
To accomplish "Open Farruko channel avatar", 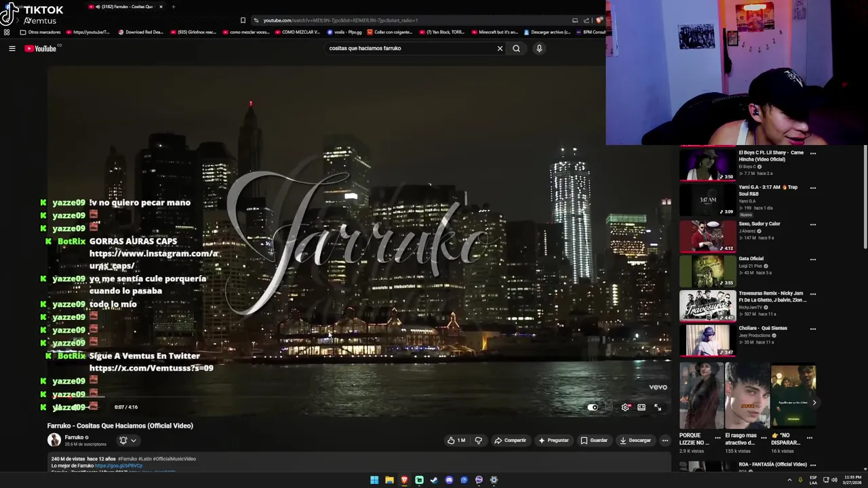I will 54,440.
